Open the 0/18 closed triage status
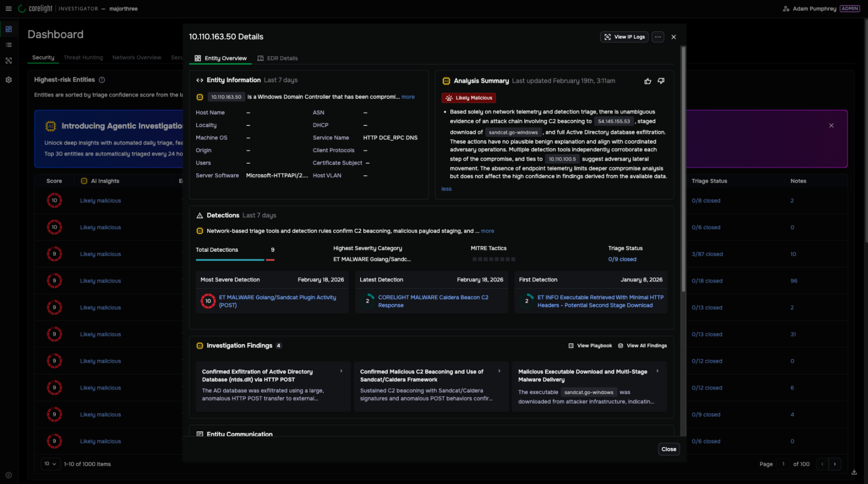The image size is (868, 484). pyautogui.click(x=707, y=281)
